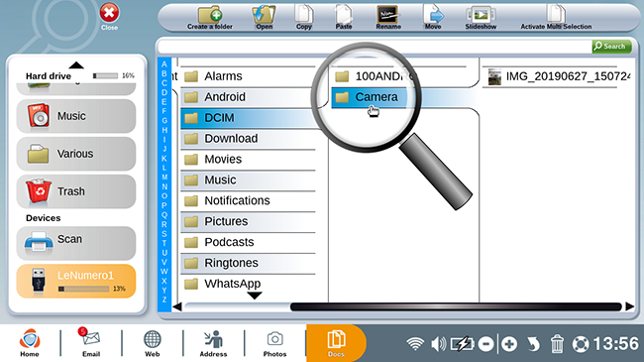
Task: Click the battery charging icon
Action: click(462, 343)
